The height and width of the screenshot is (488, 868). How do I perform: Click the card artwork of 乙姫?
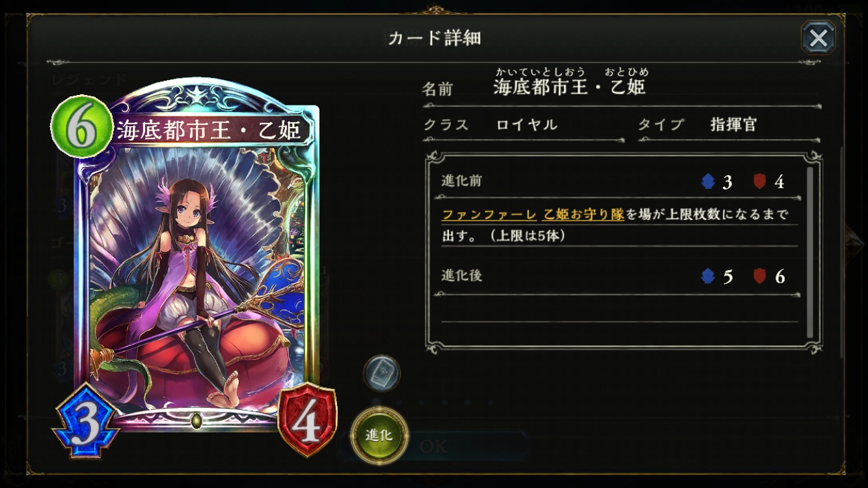coord(197,273)
